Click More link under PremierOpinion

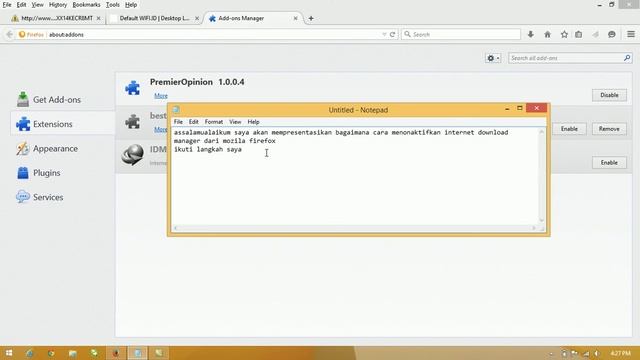[161, 96]
